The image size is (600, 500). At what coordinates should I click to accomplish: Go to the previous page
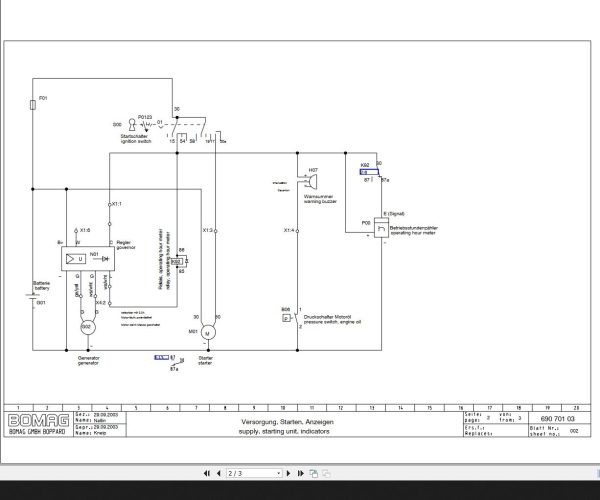point(218,473)
